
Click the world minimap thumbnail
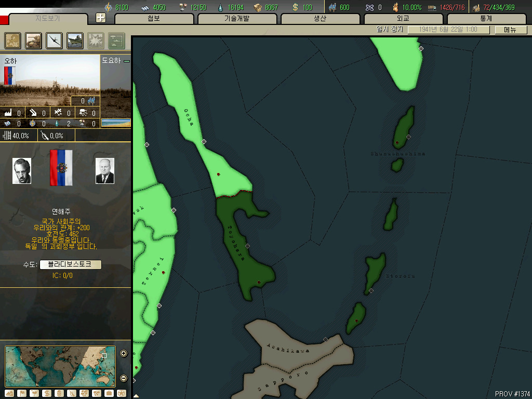(x=60, y=366)
